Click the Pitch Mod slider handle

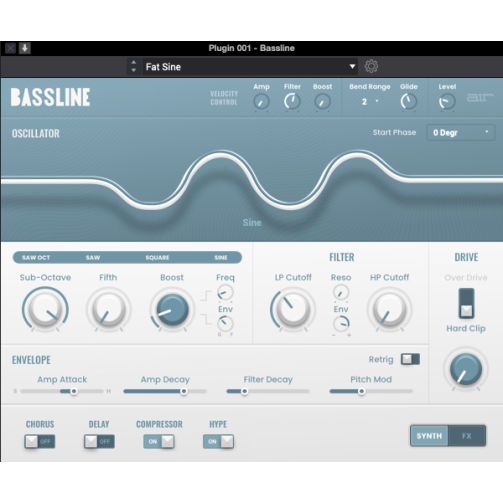[361, 391]
